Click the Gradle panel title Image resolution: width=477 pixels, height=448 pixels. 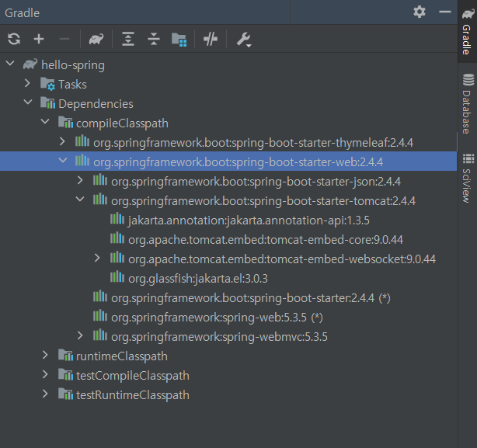tap(23, 13)
